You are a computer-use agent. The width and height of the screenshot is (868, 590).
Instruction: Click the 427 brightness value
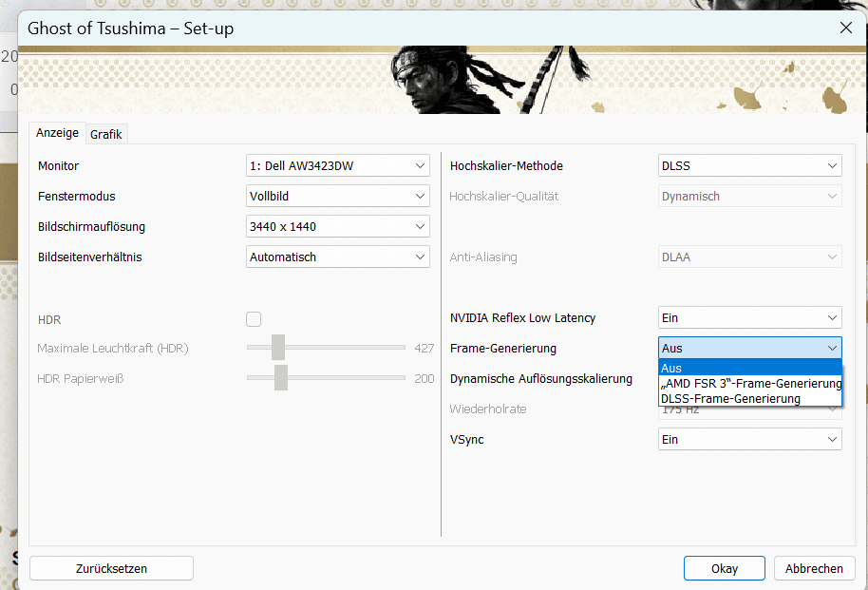point(425,348)
